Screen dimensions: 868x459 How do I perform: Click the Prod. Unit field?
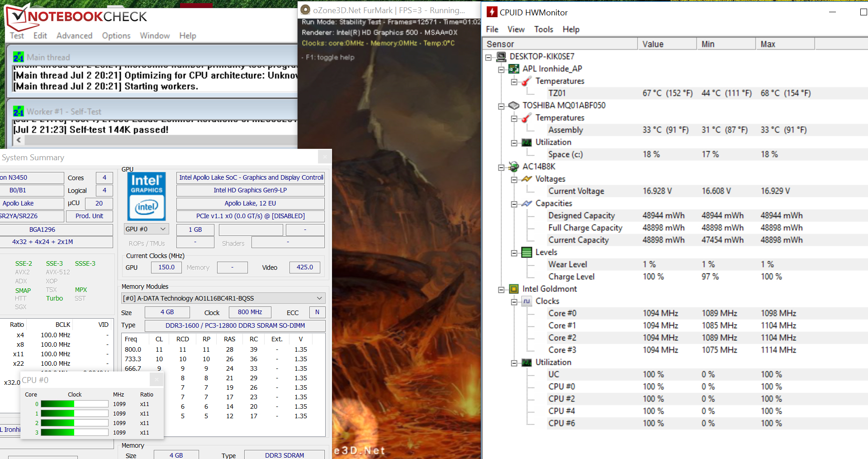(x=89, y=216)
